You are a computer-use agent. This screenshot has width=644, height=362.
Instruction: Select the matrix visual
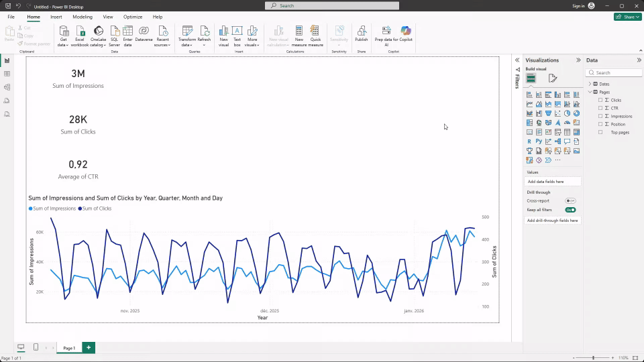577,132
